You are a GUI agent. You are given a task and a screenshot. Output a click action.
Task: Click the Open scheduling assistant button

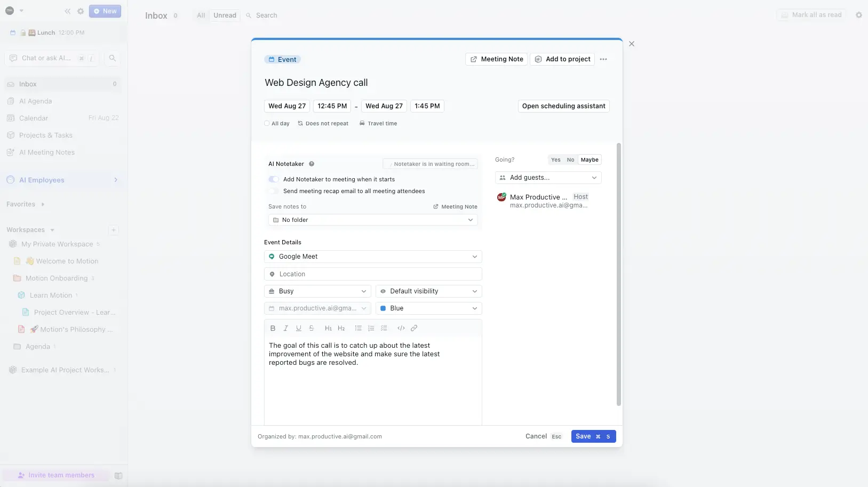point(563,106)
